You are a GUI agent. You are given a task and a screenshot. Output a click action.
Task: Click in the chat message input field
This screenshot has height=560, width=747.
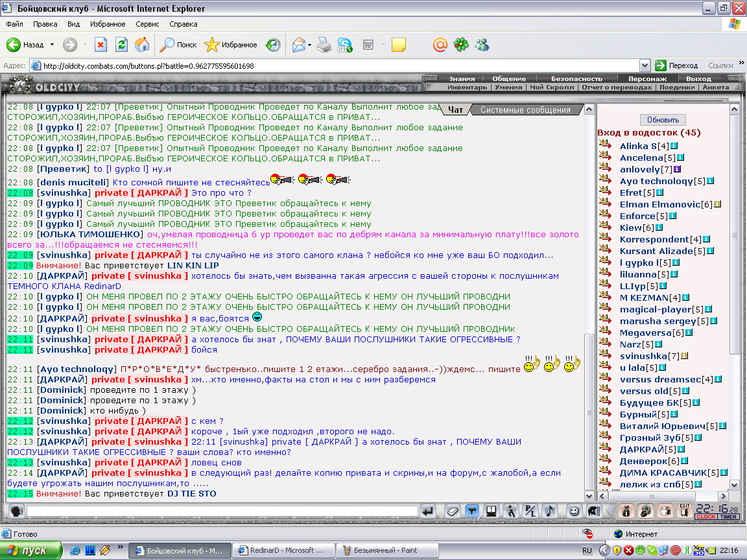coord(222,511)
